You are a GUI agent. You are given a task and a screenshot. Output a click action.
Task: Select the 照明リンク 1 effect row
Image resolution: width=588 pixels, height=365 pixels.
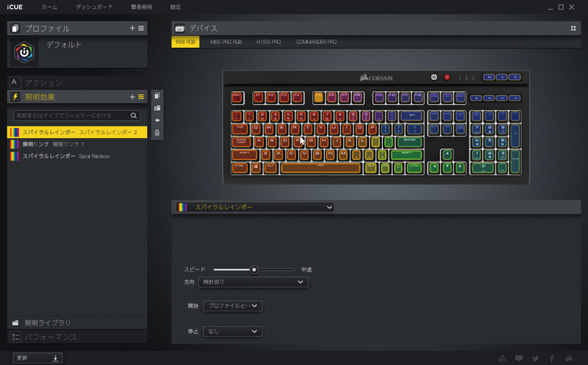77,144
